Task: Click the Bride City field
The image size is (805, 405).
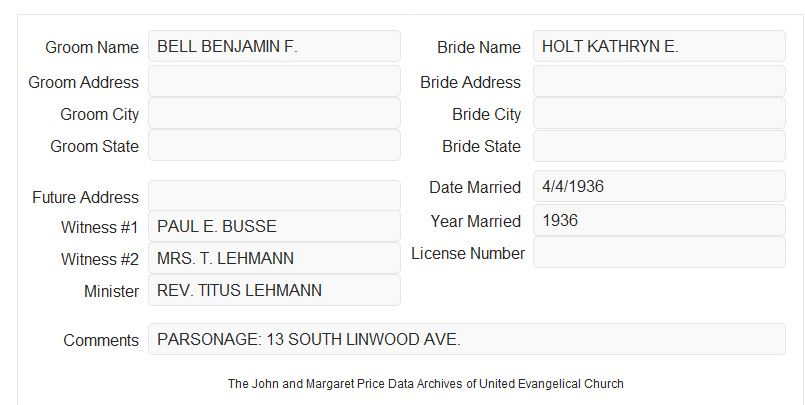Action: pyautogui.click(x=659, y=113)
